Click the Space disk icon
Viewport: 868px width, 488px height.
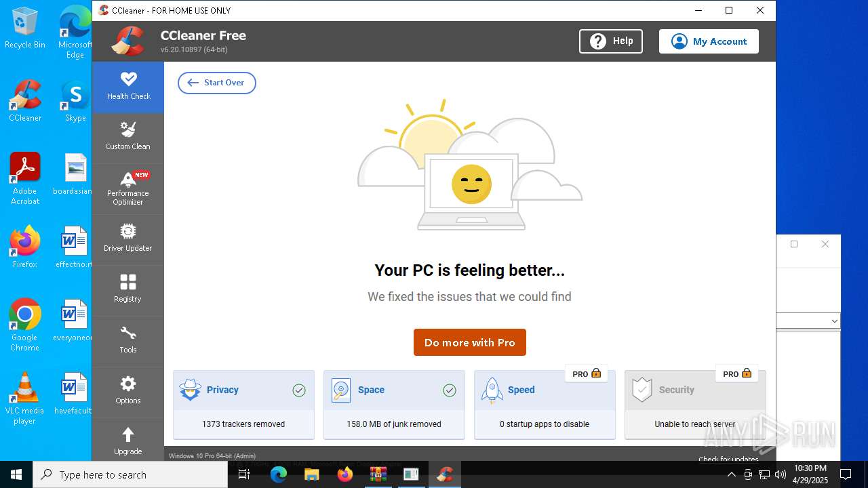(341, 390)
